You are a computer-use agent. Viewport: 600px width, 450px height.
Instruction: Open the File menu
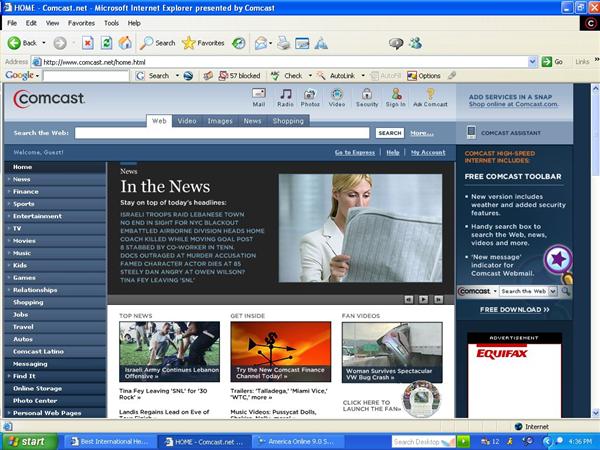[12, 23]
